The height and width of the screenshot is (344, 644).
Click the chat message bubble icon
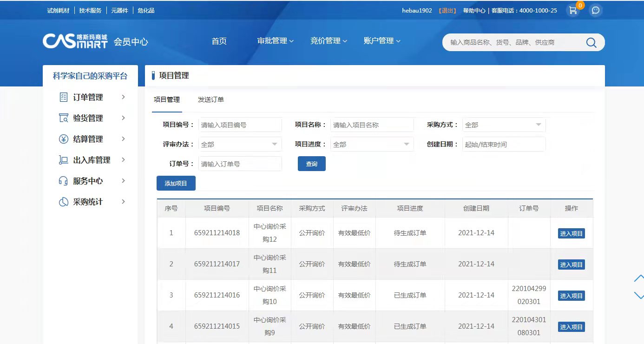[596, 10]
